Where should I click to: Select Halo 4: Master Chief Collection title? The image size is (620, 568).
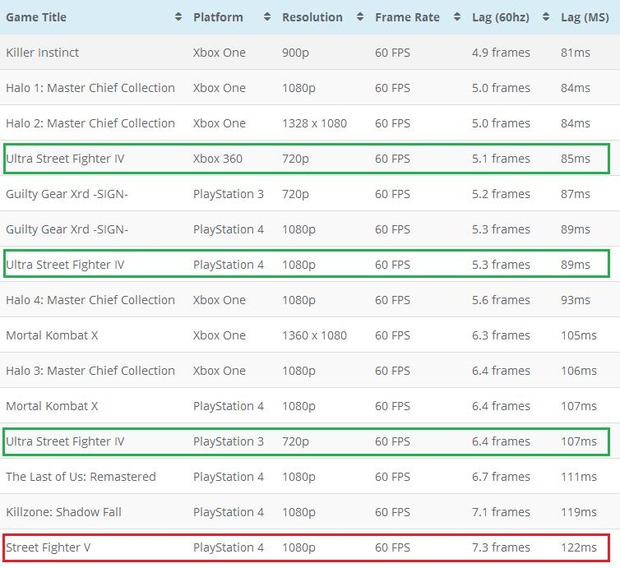[90, 300]
